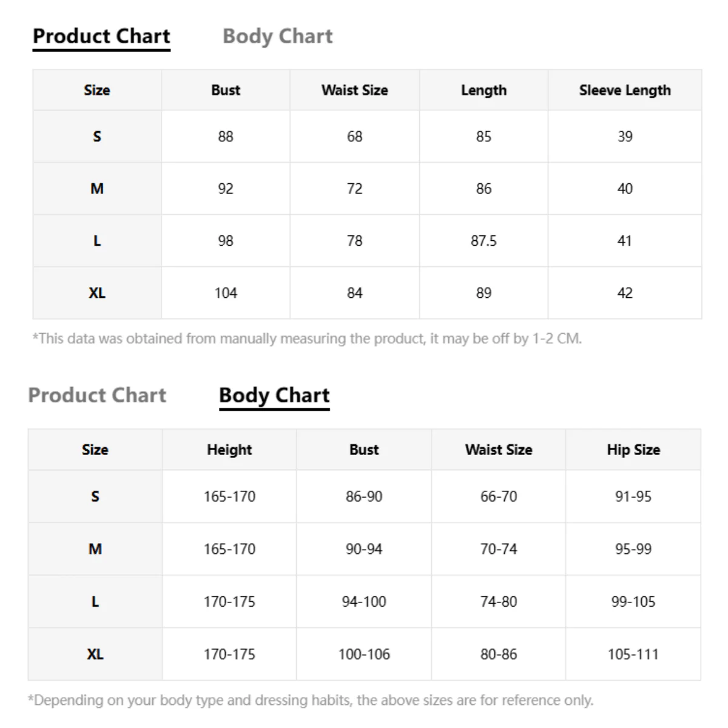Click the 104 bust value cell
Viewport: 728px width, 728px height.
coord(226,293)
